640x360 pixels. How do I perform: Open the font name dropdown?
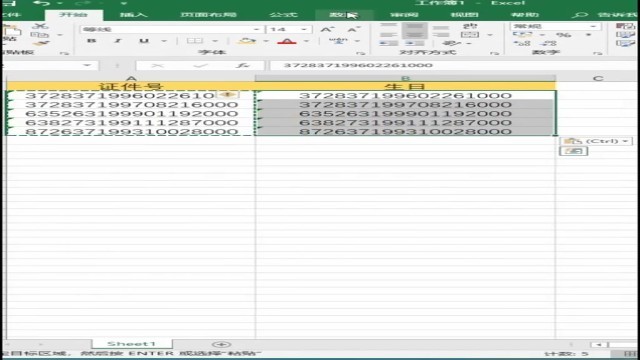coord(256,29)
